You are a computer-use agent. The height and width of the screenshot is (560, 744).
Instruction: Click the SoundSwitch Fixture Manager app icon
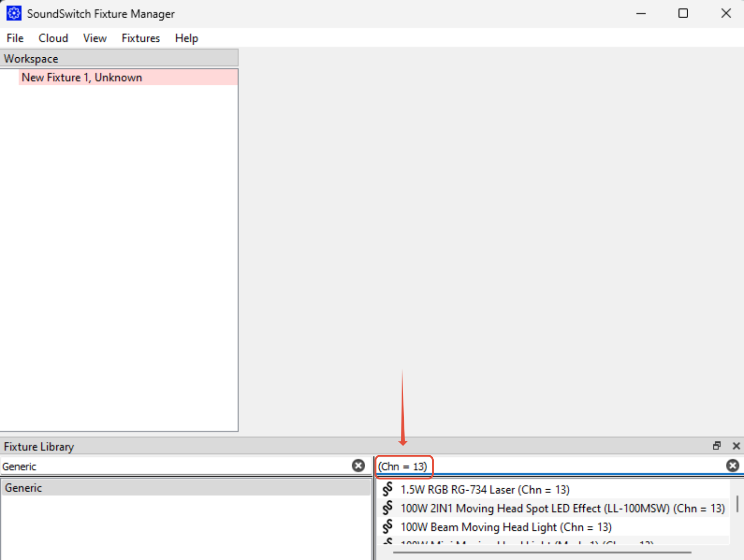[x=14, y=13]
